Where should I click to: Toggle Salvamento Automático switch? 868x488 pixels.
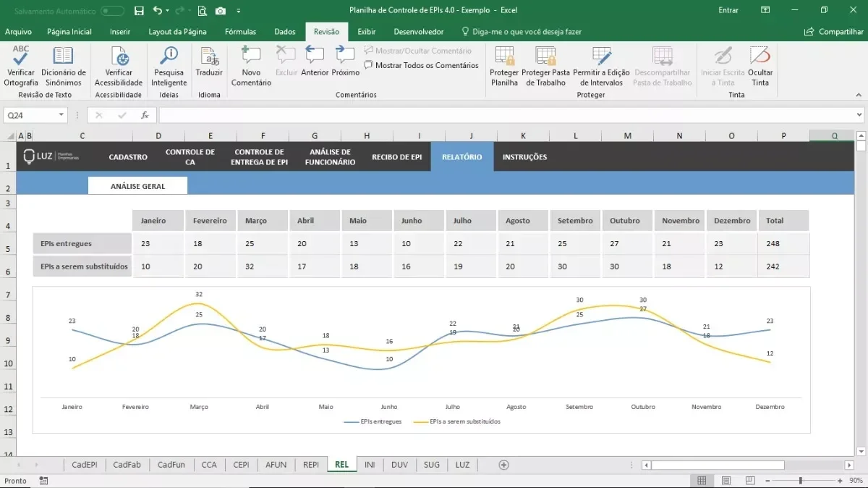coord(112,11)
